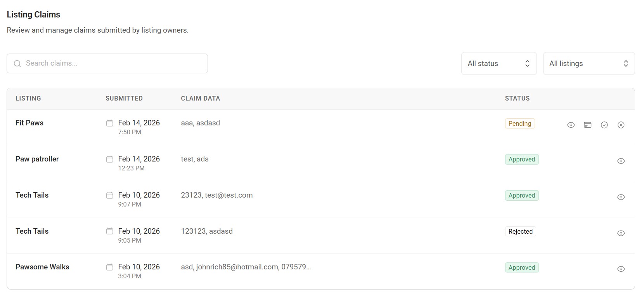Viewport: 644px width, 295px height.
Task: Click the card icon on the Fit Paws row
Action: click(587, 125)
